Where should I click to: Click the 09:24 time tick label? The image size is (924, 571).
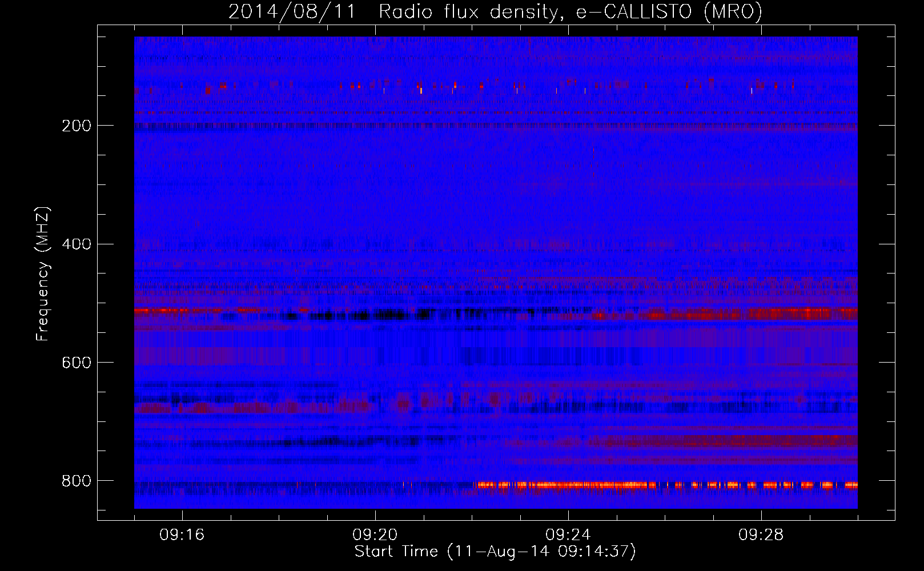(568, 535)
